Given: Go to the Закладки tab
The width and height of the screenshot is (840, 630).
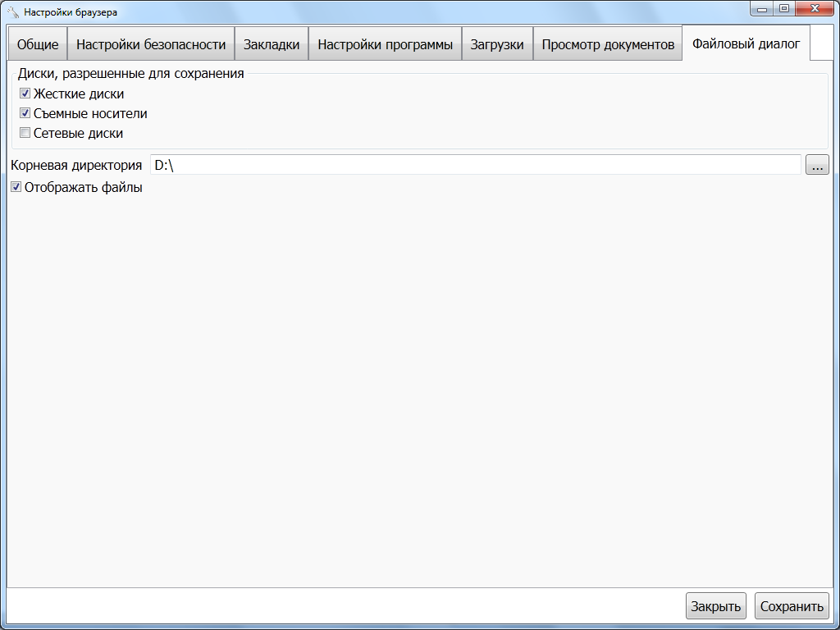Looking at the screenshot, I should (x=272, y=45).
